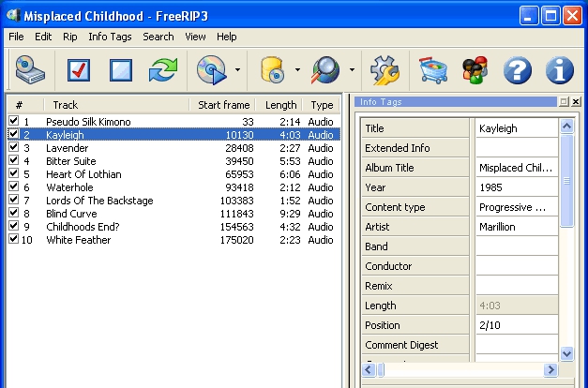
Task: Select the track named Blind Curve
Action: 71,214
